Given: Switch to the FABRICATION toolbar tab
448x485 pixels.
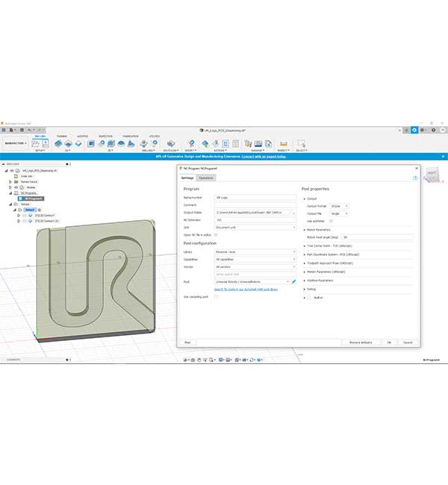Looking at the screenshot, I should [x=131, y=136].
